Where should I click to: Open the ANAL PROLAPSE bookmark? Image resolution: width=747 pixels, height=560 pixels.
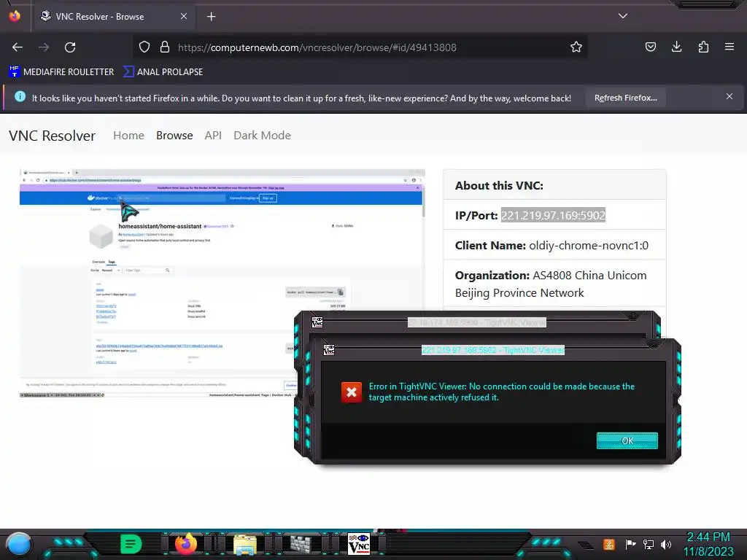pos(163,72)
